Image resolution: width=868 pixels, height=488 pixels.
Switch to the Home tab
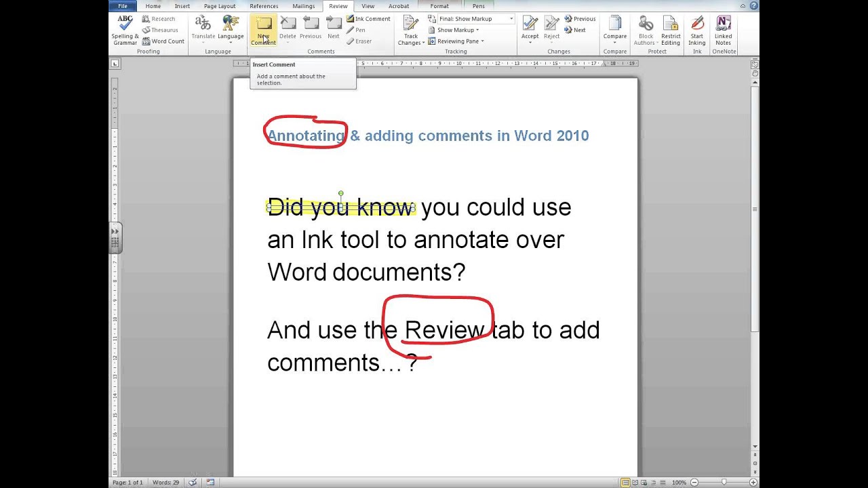[x=153, y=6]
